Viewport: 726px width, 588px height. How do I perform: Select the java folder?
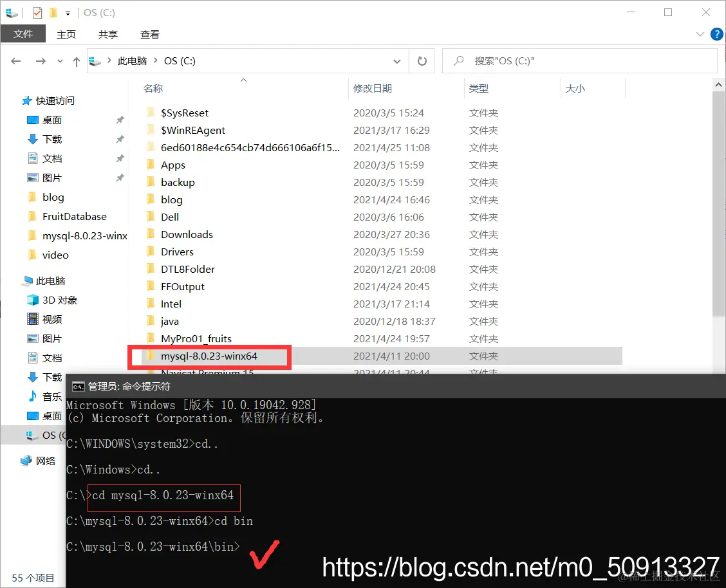(169, 322)
